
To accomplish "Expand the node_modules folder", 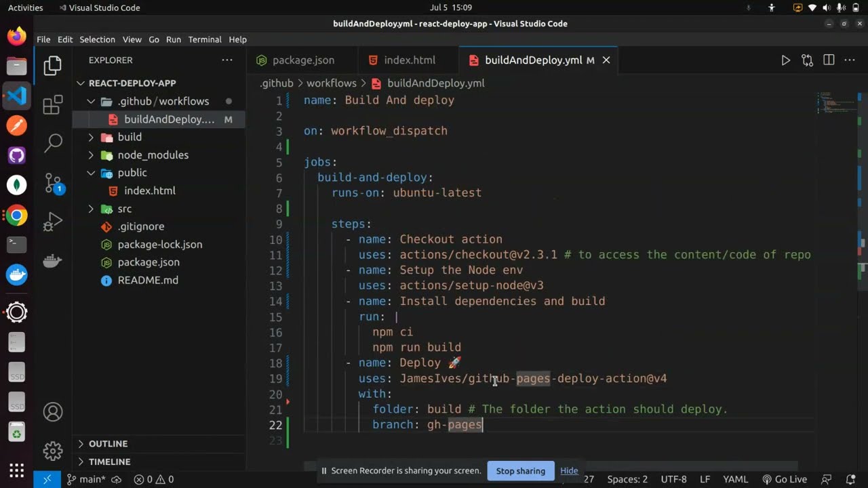I will coord(153,155).
